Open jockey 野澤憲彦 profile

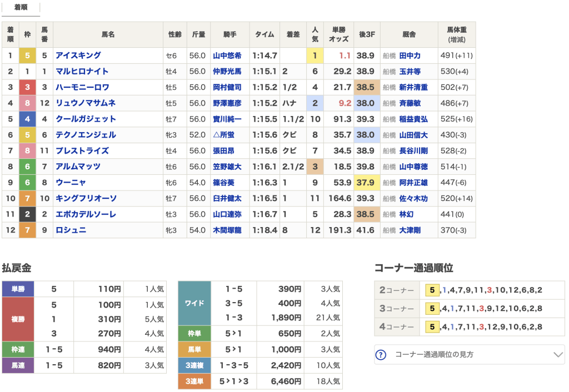tap(227, 103)
